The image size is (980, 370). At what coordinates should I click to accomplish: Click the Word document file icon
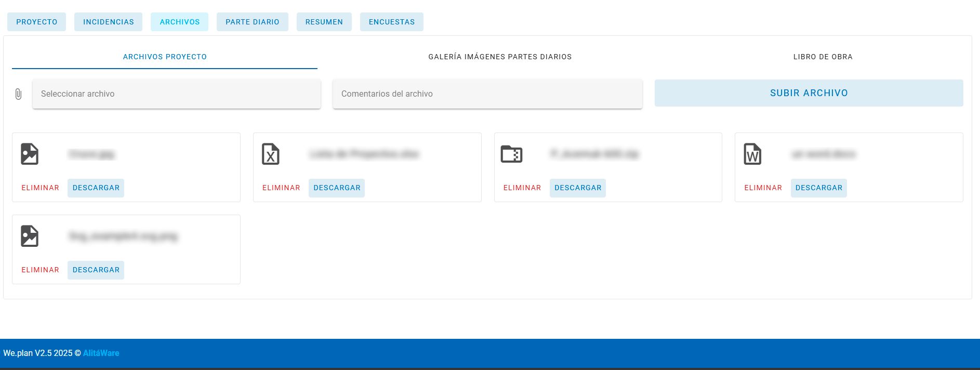point(752,154)
